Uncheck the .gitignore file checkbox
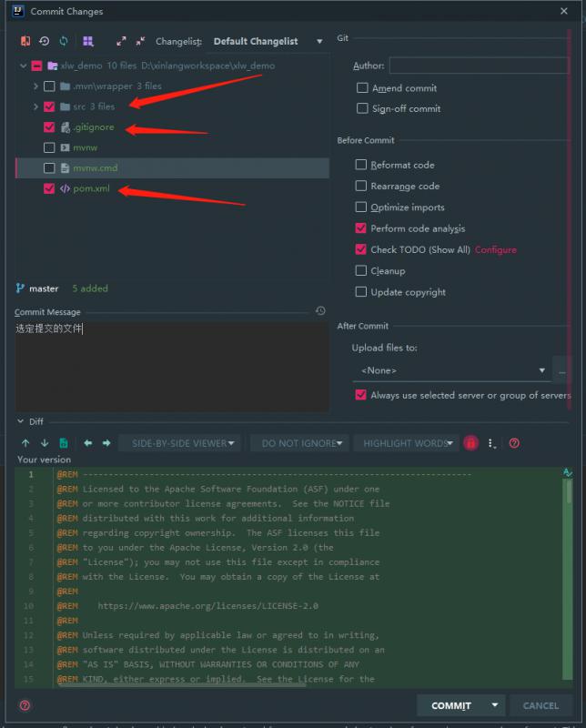This screenshot has height=728, width=586. (49, 127)
